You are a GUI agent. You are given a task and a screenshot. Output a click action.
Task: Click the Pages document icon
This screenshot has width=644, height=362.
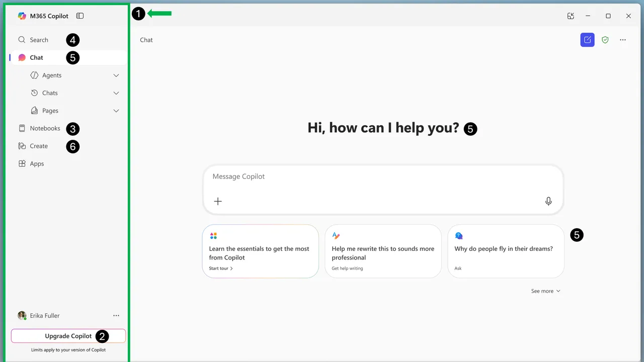coord(34,111)
